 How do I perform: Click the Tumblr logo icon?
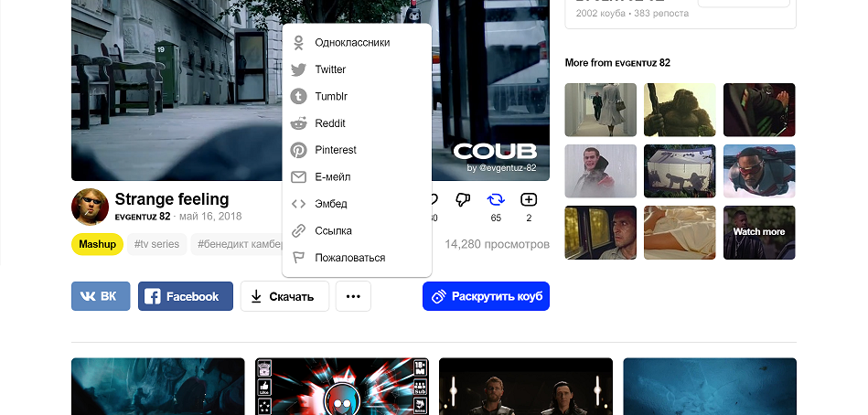(298, 96)
